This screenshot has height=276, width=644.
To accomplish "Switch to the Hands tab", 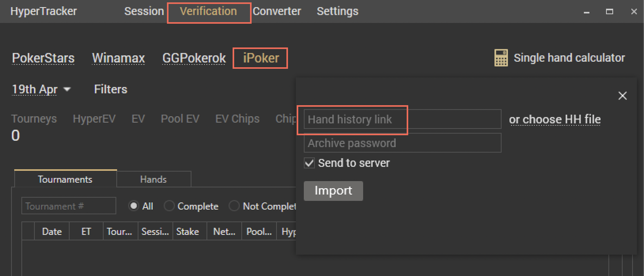I will tap(153, 179).
